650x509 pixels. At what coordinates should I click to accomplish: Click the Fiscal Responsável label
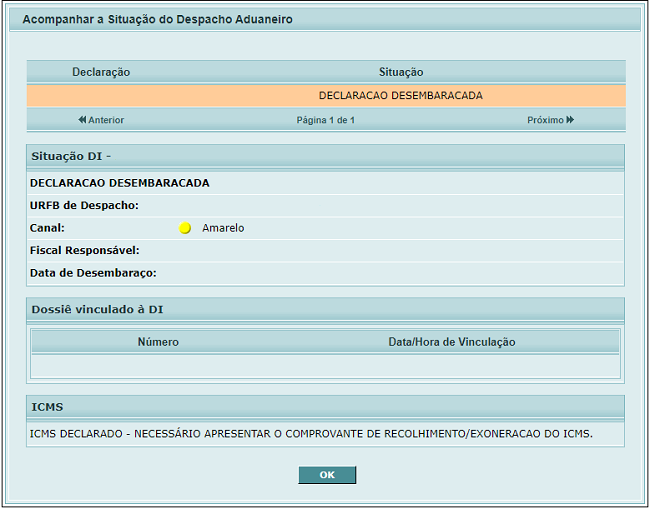coord(85,250)
